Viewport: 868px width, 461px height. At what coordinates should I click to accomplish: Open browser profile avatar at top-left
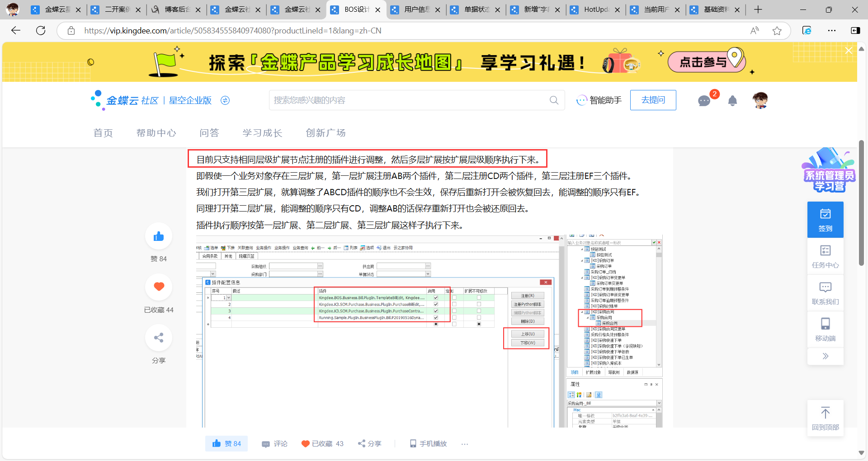(x=13, y=9)
